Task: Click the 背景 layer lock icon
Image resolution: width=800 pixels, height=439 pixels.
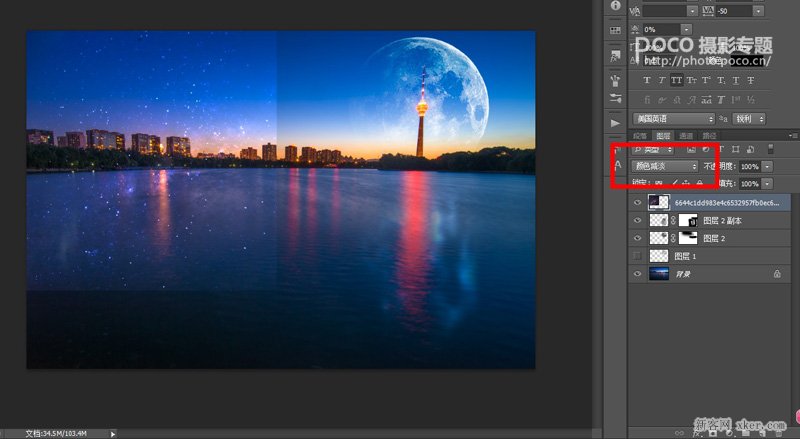Action: pos(777,274)
